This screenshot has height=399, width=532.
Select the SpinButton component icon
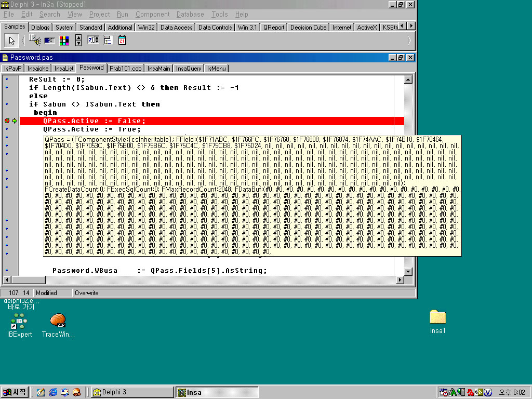coord(78,40)
